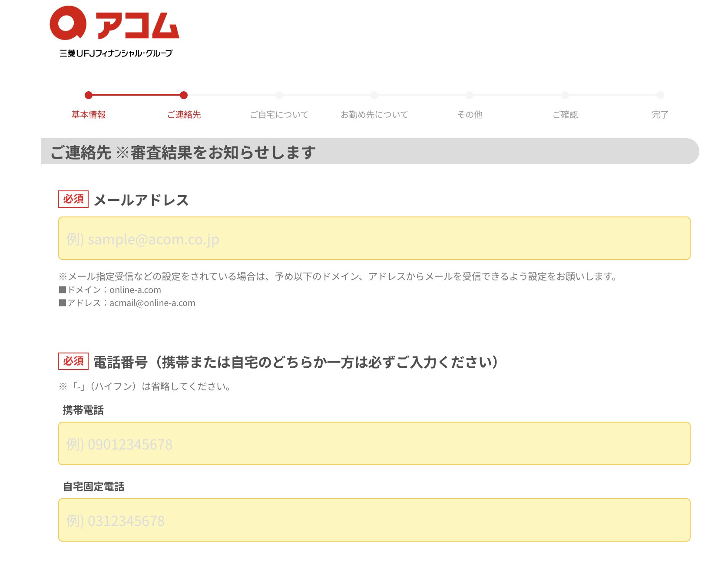Click the ドメイン：online-a.com text
Image resolution: width=728 pixels, height=586 pixels.
coord(110,290)
